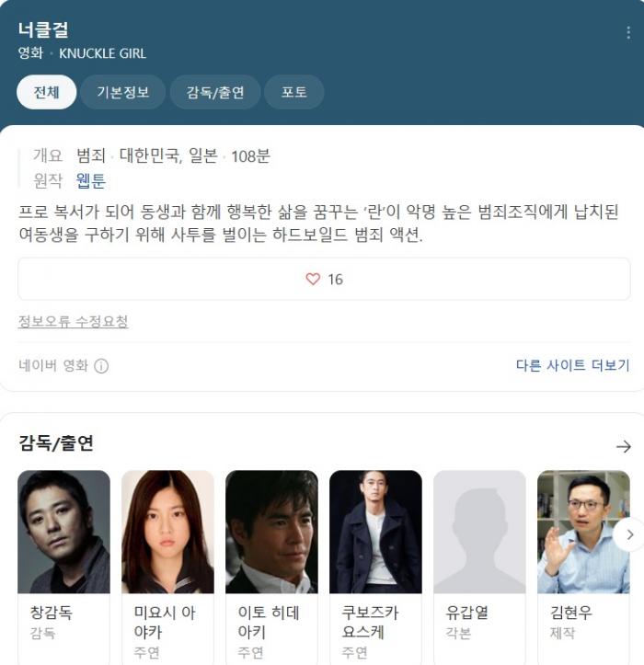Click the info icon beside 네이버 영화
644x665 pixels.
(x=101, y=365)
